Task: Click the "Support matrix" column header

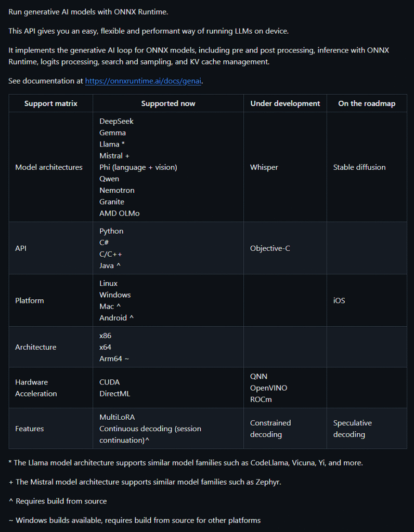Action: tap(50, 103)
